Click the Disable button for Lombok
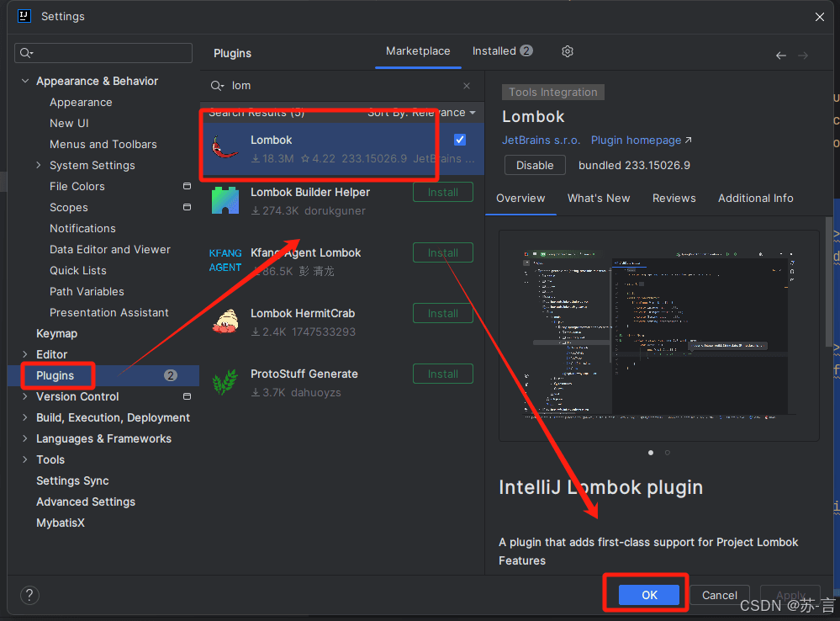This screenshot has width=840, height=621. [x=535, y=165]
